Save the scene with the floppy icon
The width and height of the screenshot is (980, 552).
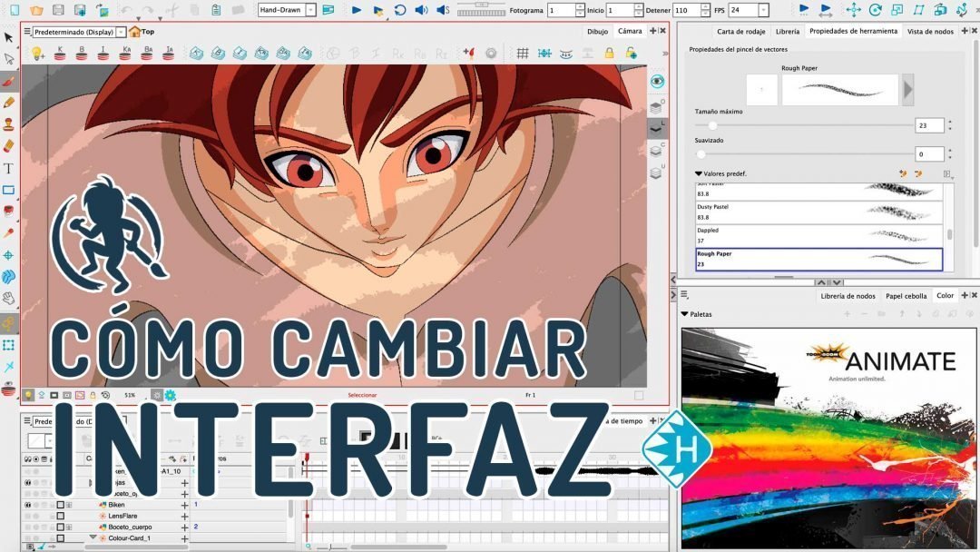click(x=58, y=9)
